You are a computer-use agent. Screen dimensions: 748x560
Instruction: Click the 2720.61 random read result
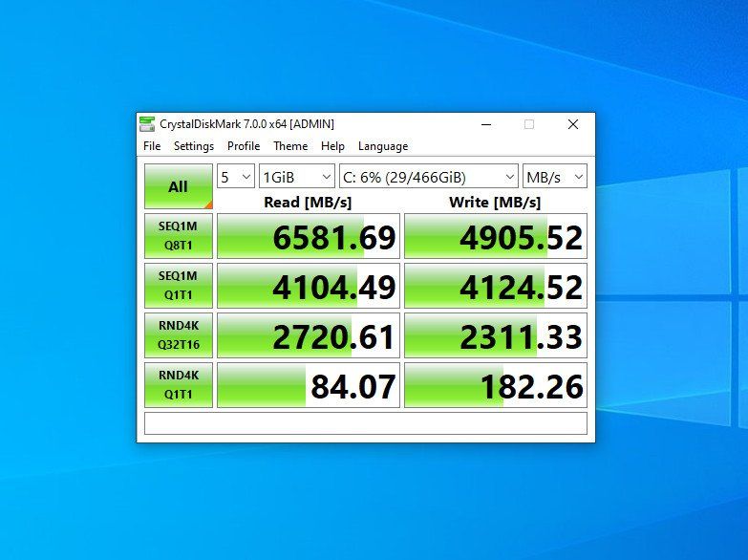(x=309, y=335)
